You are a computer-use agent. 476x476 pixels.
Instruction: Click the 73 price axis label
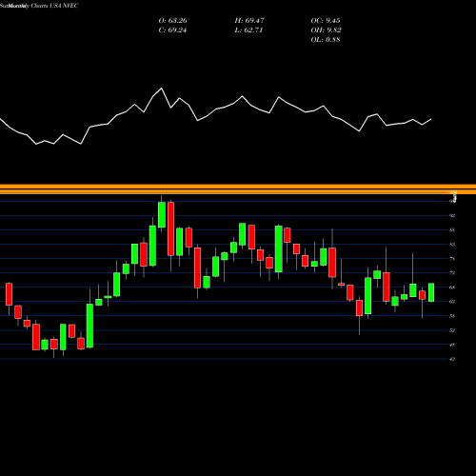(452, 273)
